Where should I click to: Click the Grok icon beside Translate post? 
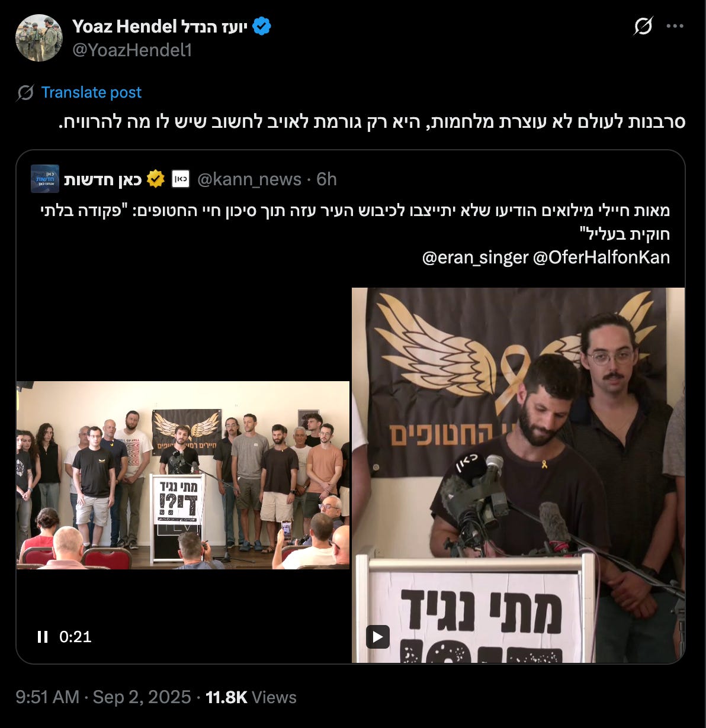tap(25, 93)
